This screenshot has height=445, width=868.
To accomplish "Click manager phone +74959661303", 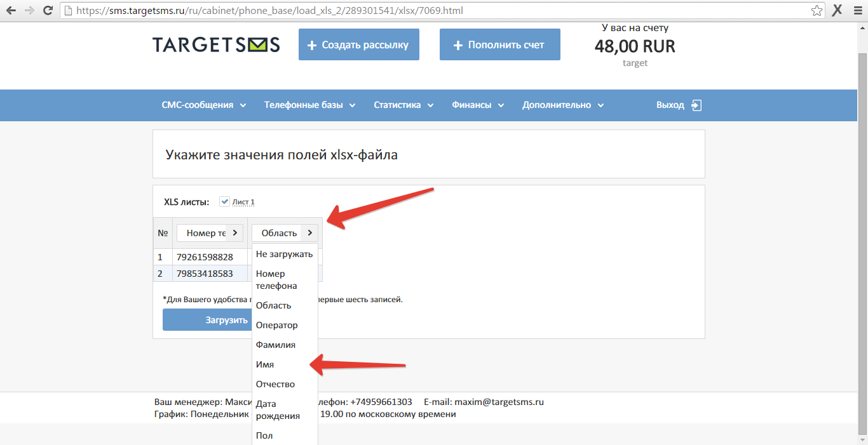I will (x=381, y=402).
